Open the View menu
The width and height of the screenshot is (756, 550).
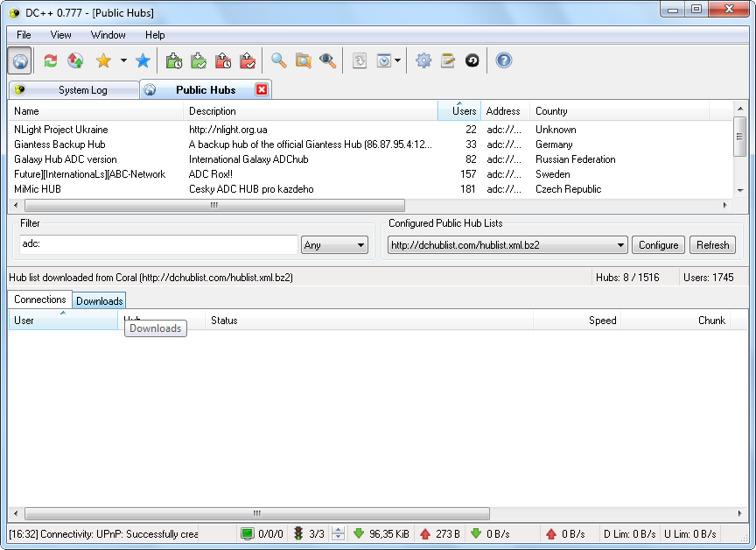click(60, 35)
